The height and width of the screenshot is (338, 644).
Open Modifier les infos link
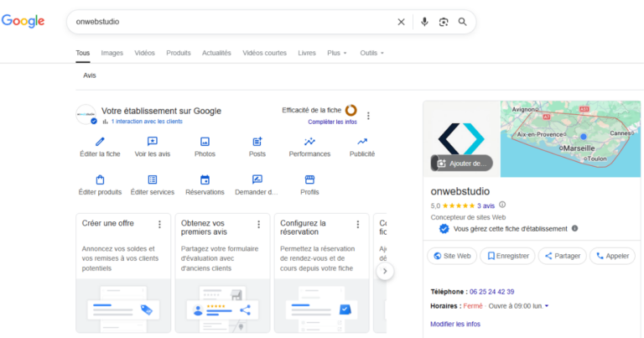[x=455, y=324]
